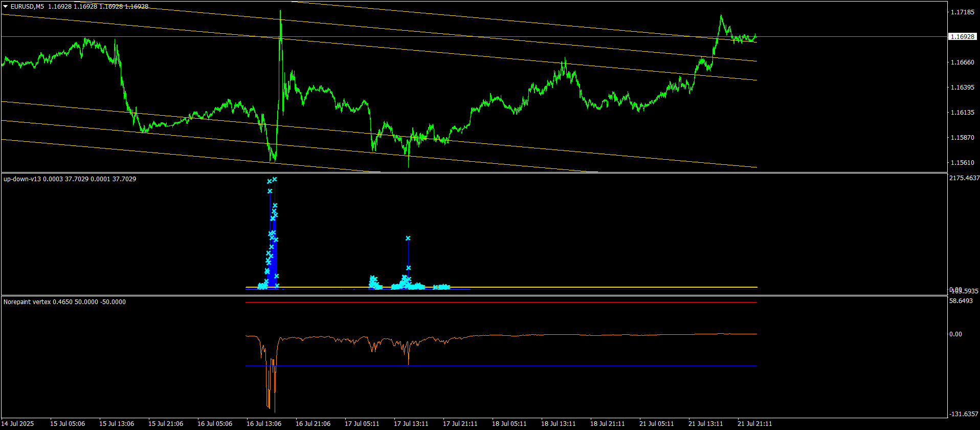The width and height of the screenshot is (980, 430).
Task: Click the Norepaint vertex indicator label
Action: click(27, 302)
